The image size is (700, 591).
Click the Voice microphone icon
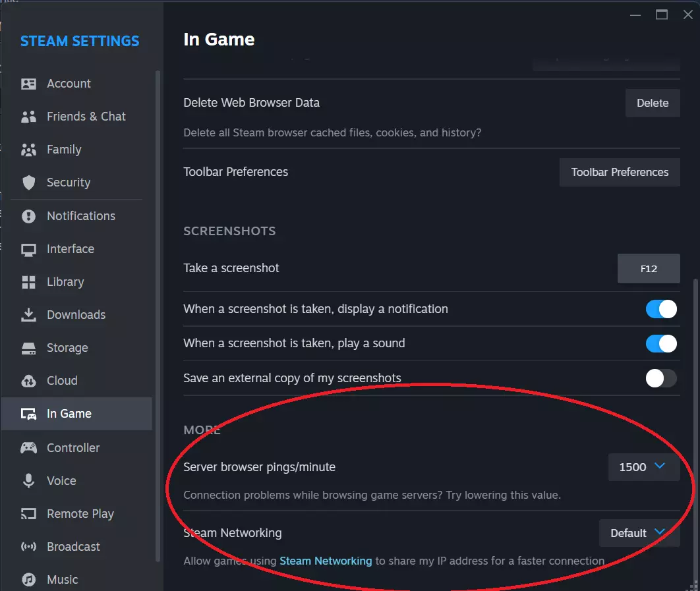click(28, 481)
